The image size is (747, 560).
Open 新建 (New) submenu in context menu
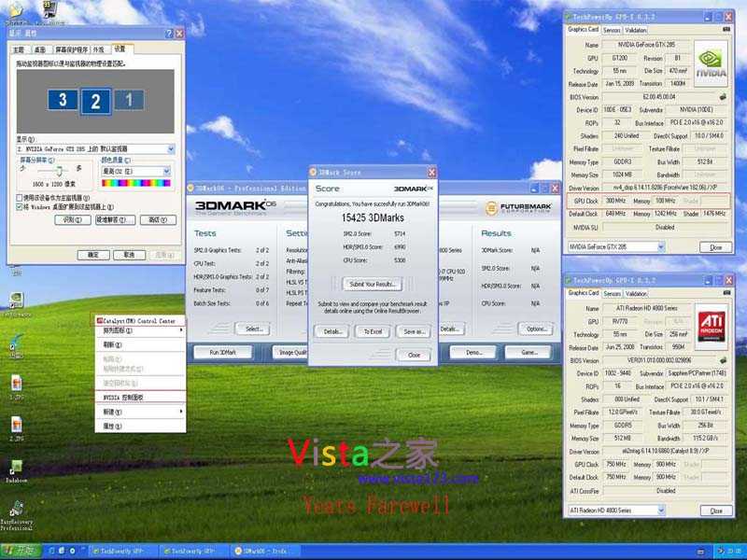(140, 412)
